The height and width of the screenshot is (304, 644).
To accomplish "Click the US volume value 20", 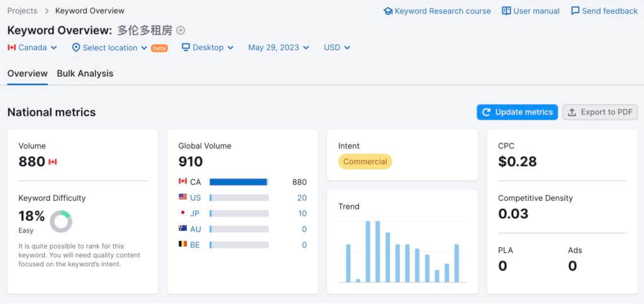I will tap(302, 198).
